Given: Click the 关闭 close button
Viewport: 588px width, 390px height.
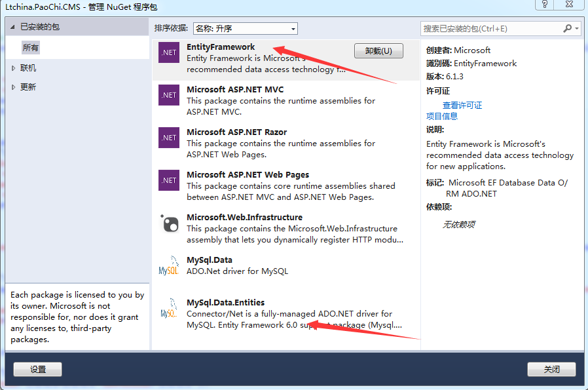Looking at the screenshot, I should 551,370.
